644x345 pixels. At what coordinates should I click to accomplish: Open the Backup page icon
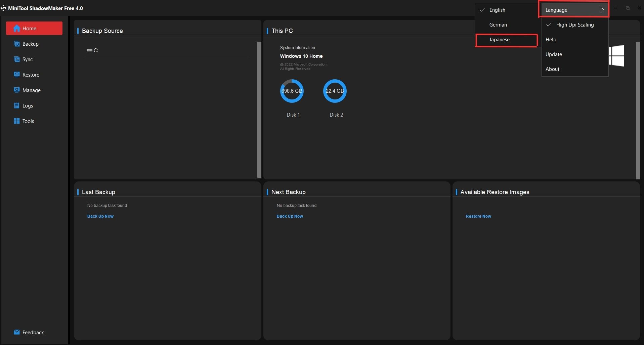16,44
